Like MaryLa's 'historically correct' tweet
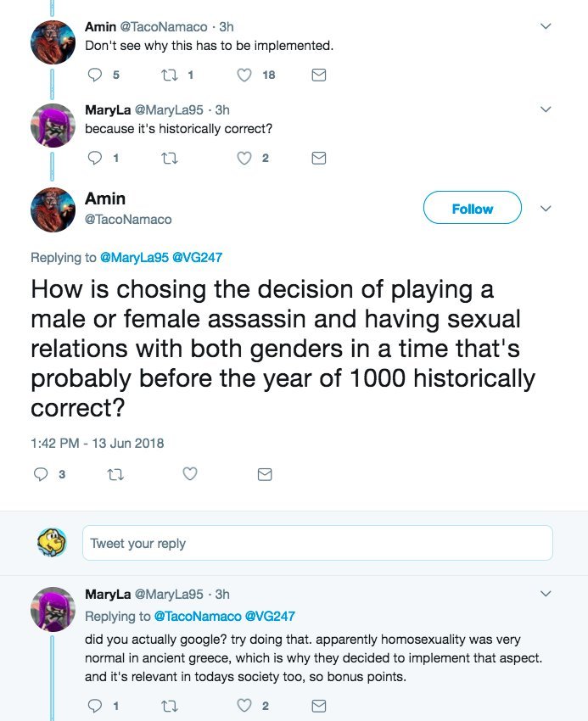This screenshot has height=721, width=588. click(244, 158)
